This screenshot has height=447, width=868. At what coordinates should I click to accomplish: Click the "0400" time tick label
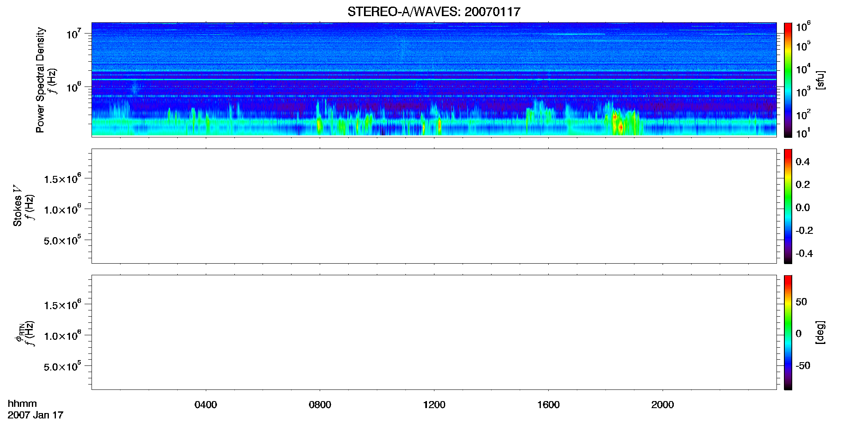pyautogui.click(x=206, y=405)
